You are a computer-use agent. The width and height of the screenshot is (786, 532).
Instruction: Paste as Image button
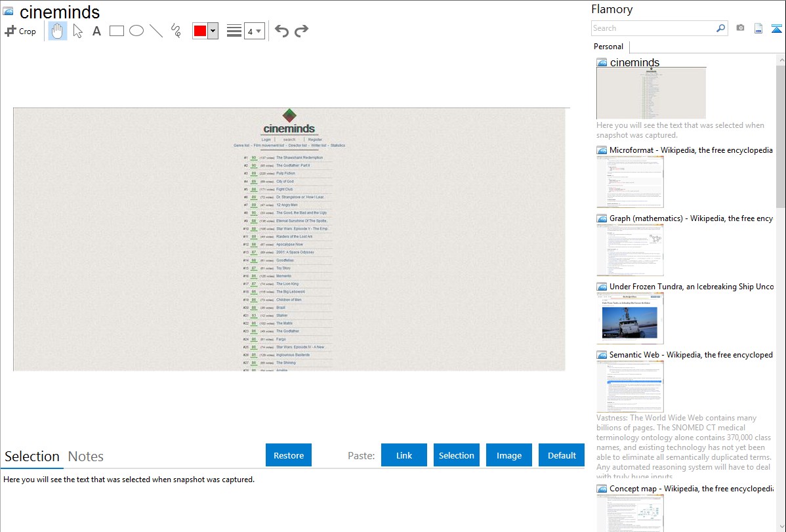508,455
